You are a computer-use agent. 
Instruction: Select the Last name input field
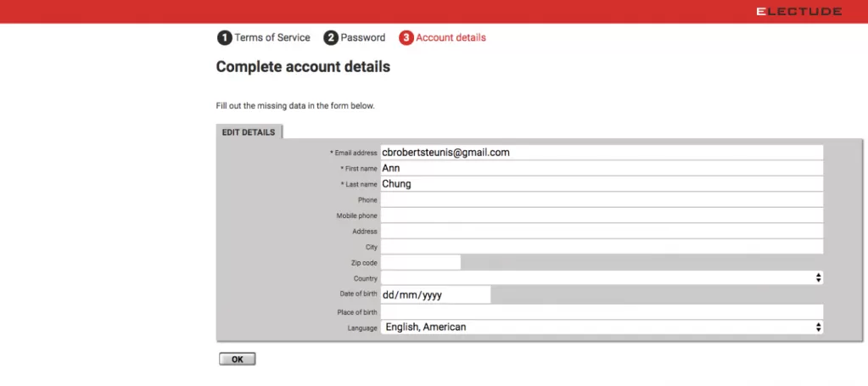(x=601, y=184)
